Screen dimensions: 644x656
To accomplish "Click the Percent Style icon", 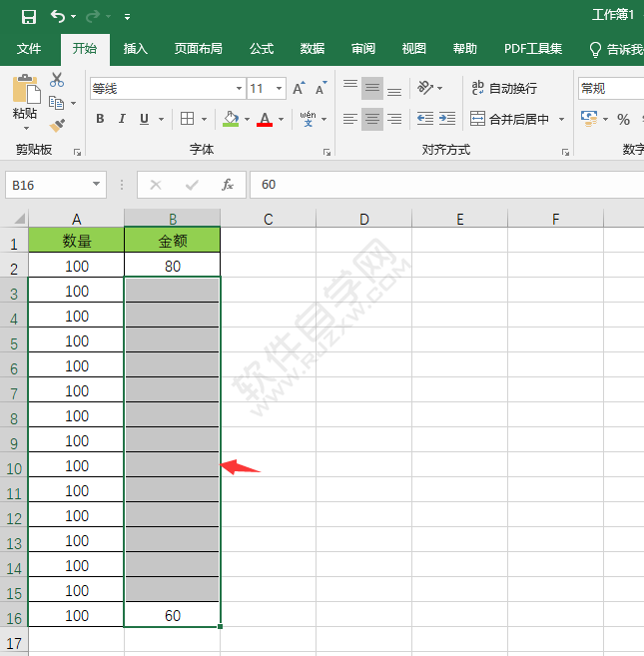I will click(x=623, y=119).
